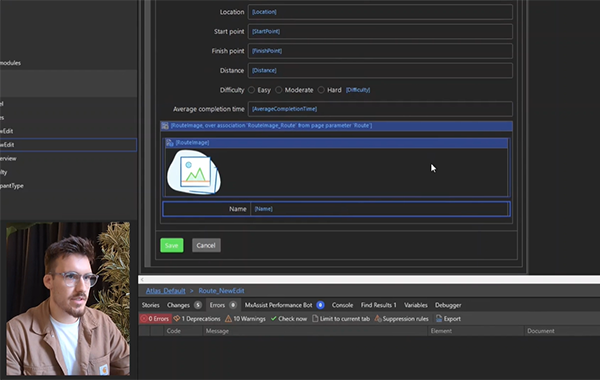Click the Distance field label
Viewport: 600px width, 380px height.
click(232, 70)
